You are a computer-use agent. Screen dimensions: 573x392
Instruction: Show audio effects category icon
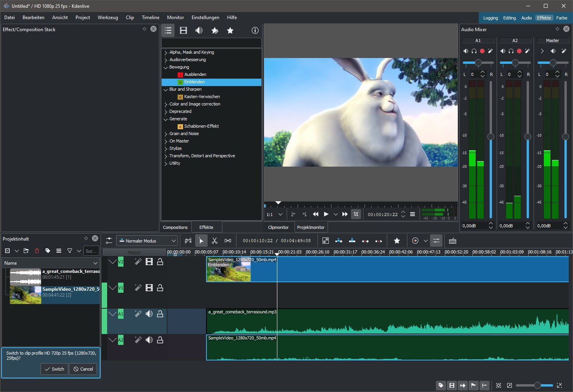(x=199, y=30)
